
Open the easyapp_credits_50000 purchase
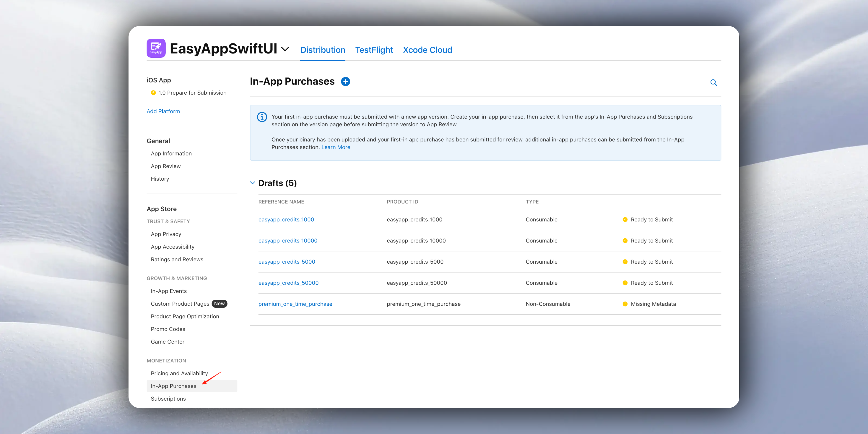288,283
